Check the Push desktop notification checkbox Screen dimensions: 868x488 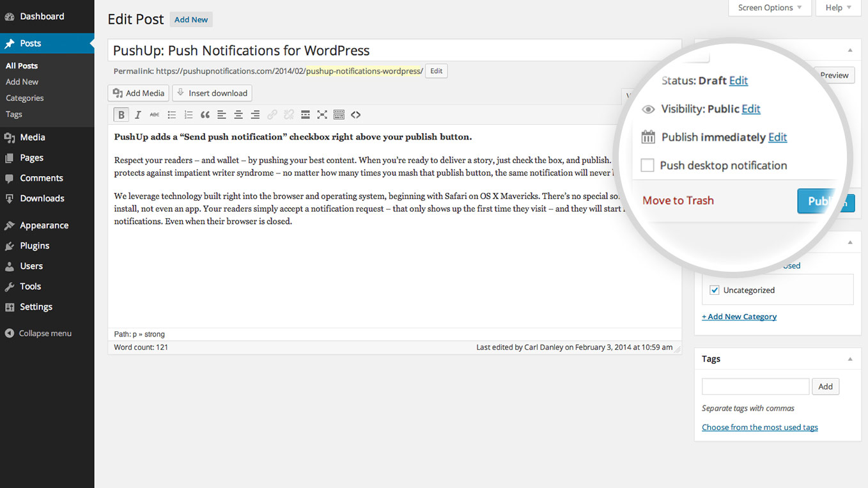[647, 166]
